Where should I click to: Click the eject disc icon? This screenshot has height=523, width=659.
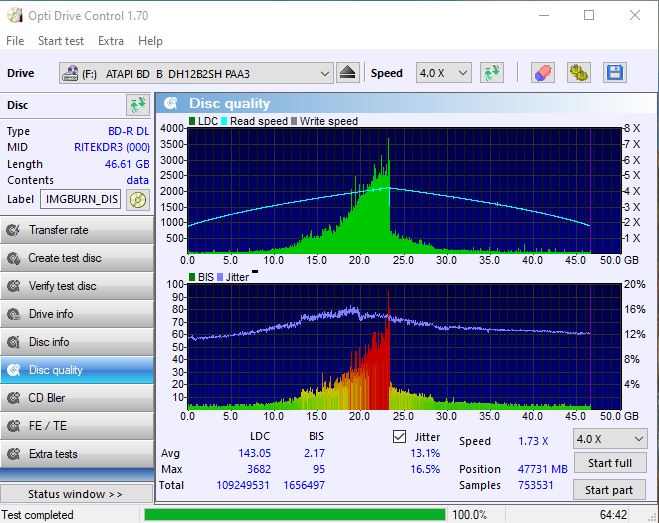click(348, 73)
